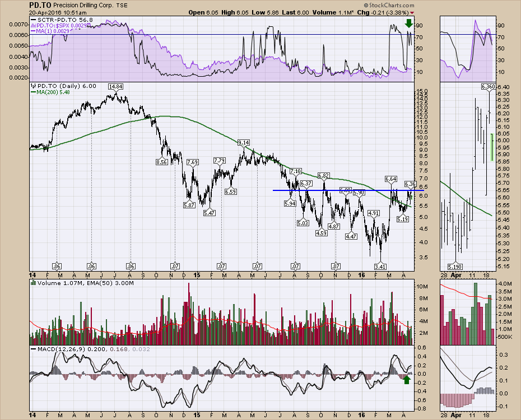The height and width of the screenshot is (420, 521).
Task: Click the TSE exchange label
Action: [x=122, y=6]
